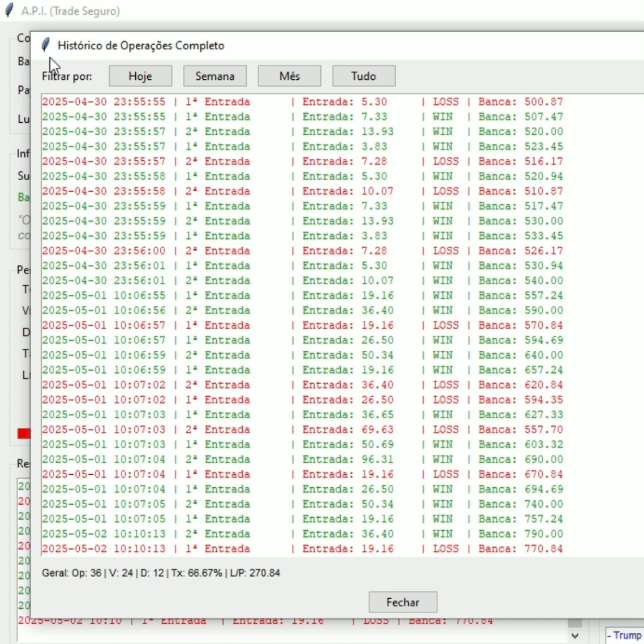Select the row with Banca: 690.00
Viewport: 644px width, 644px height.
pos(302,460)
